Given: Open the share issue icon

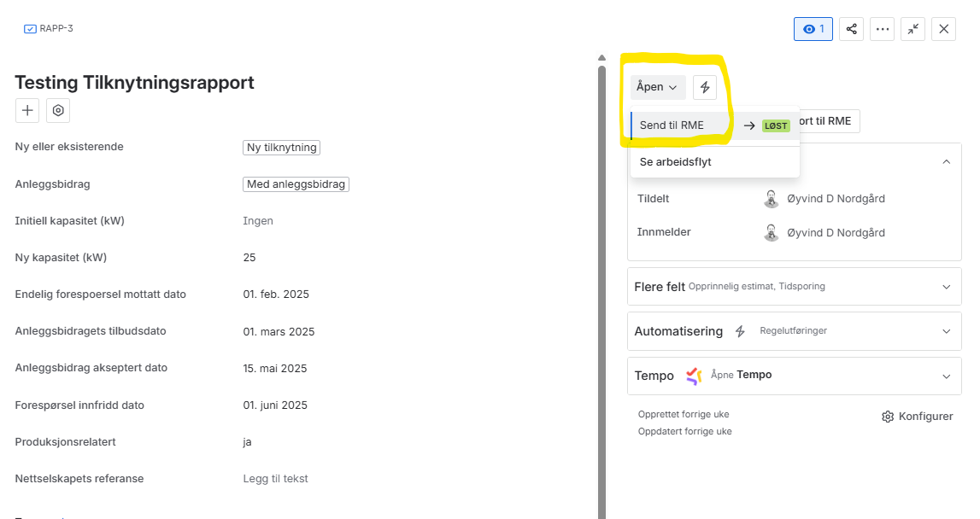Looking at the screenshot, I should [x=851, y=29].
